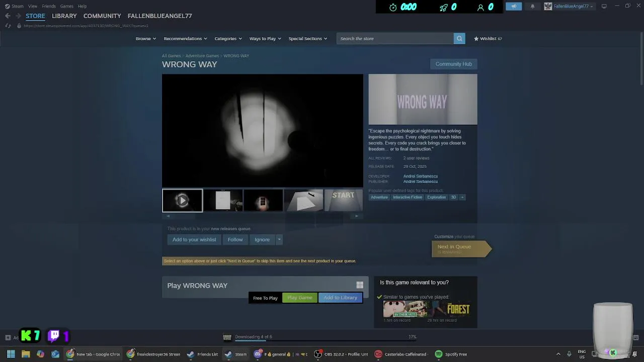The height and width of the screenshot is (362, 644).
Task: Open the Friends List taskbar item
Action: (x=203, y=354)
